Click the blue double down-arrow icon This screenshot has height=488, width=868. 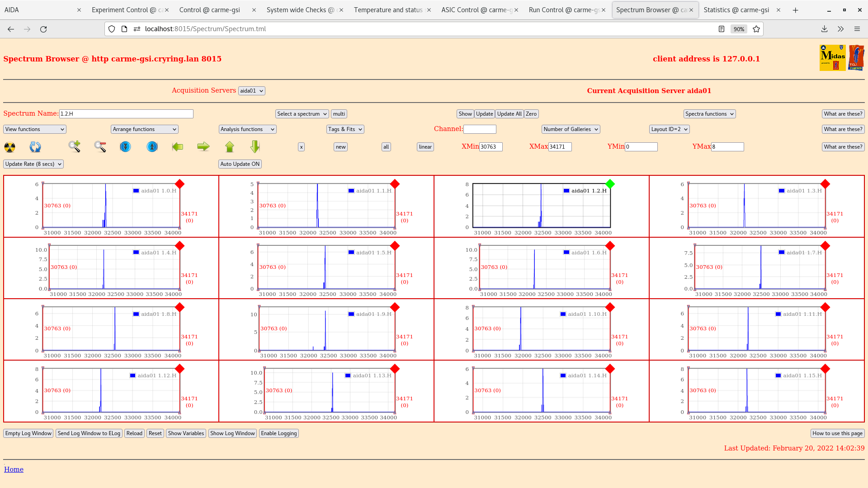[125, 146]
